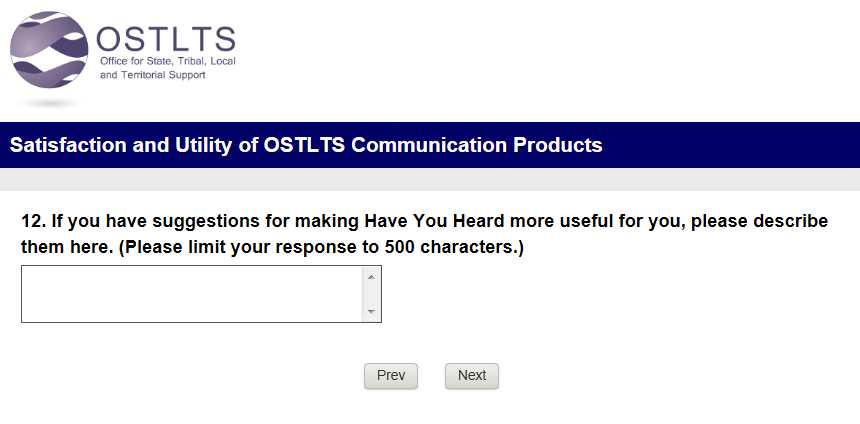Screen dimensions: 860x424
Task: Click the 'Have You Heard' phrase in question
Action: [420, 221]
